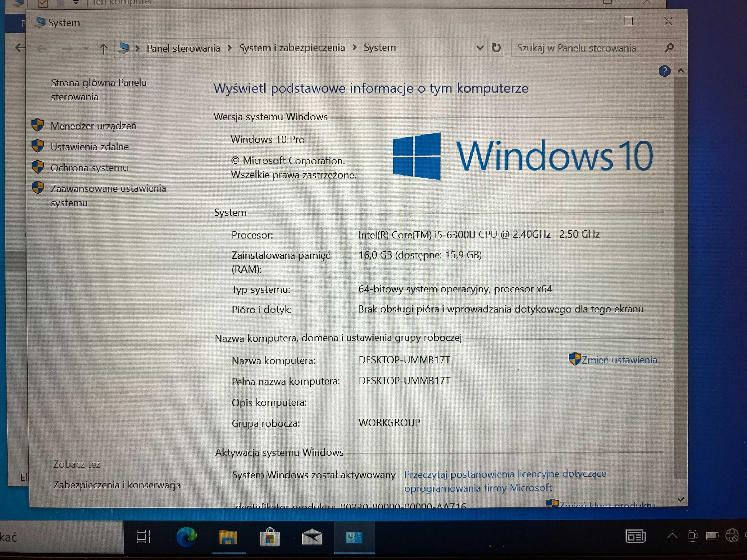Navigate back with the back arrow
Image resolution: width=747 pixels, height=560 pixels.
(42, 49)
